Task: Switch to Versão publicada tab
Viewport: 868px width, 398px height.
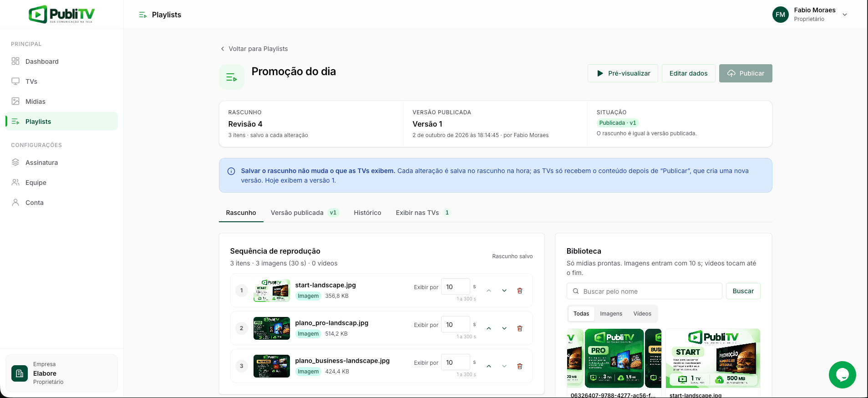Action: coord(305,213)
